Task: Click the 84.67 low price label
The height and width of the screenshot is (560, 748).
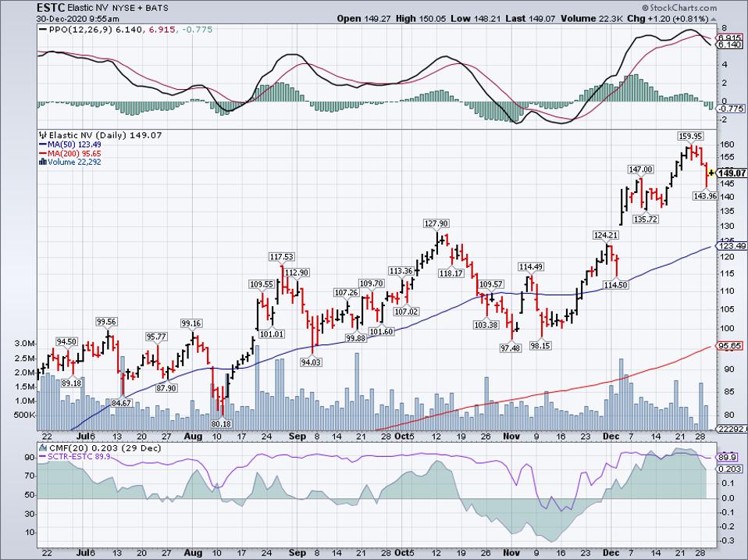Action: pos(121,402)
